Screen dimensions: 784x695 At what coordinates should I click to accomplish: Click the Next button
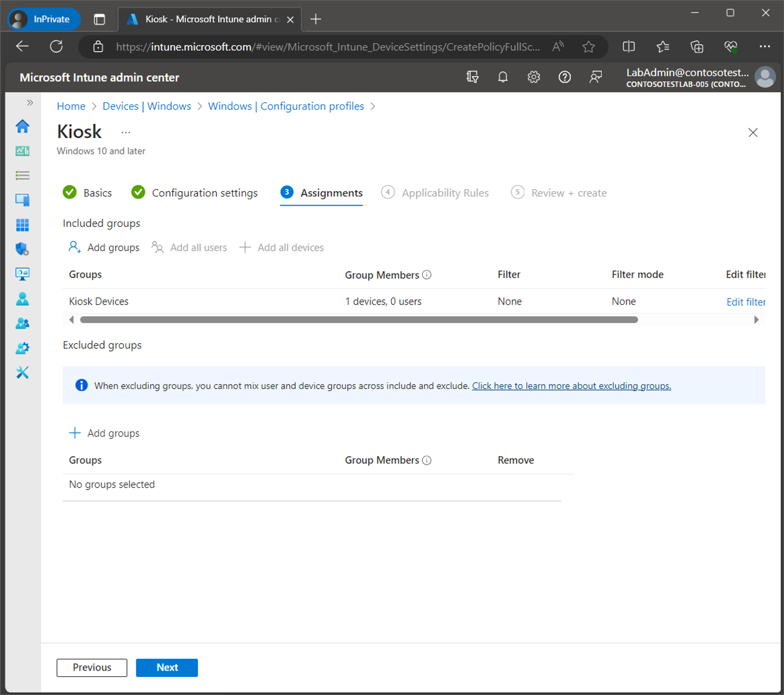click(x=167, y=667)
